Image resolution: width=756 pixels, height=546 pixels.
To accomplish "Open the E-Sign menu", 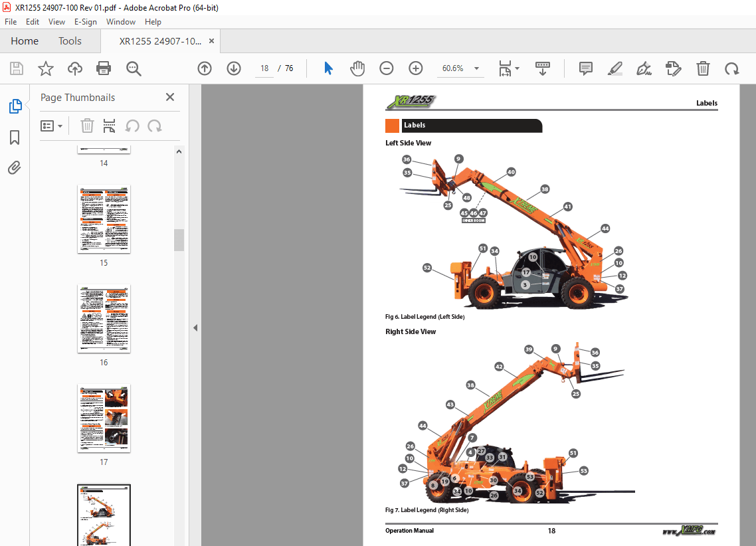I will [x=86, y=21].
